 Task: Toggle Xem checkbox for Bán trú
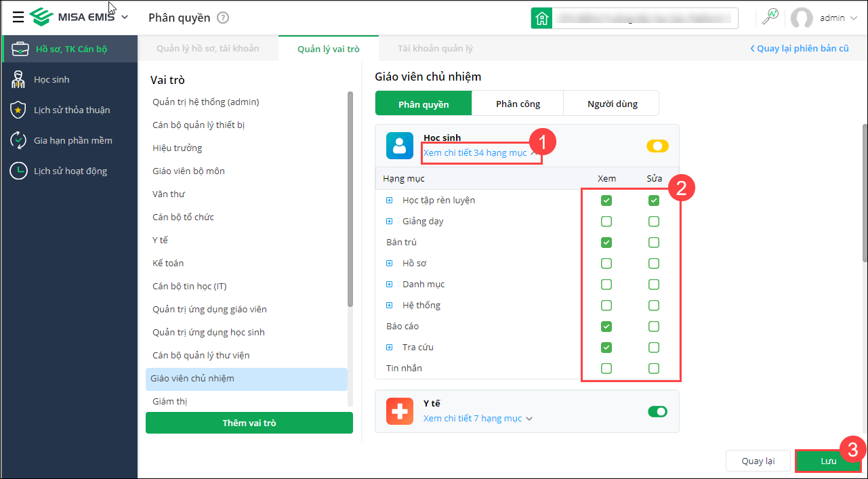point(606,243)
